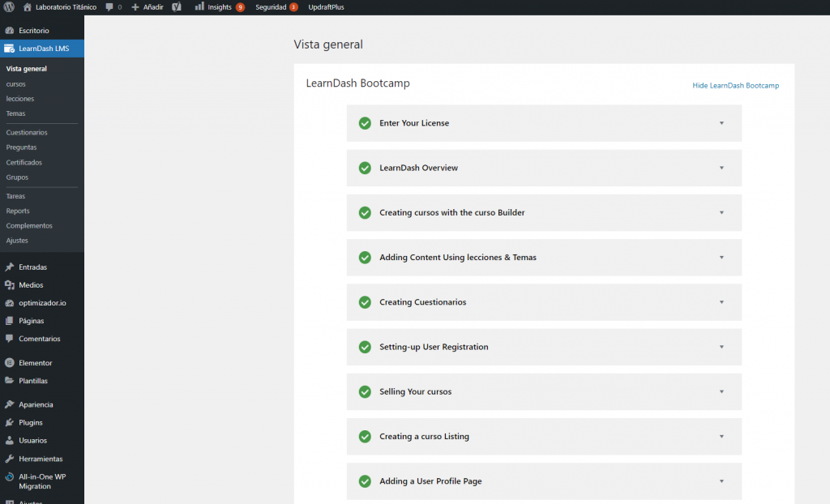Open the Reports submenu item

[18, 211]
